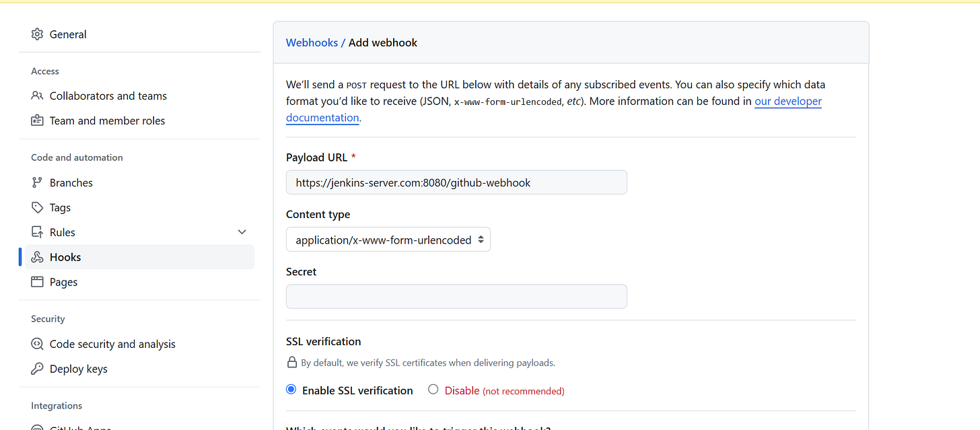Click the Webhooks breadcrumb link

[x=312, y=42]
